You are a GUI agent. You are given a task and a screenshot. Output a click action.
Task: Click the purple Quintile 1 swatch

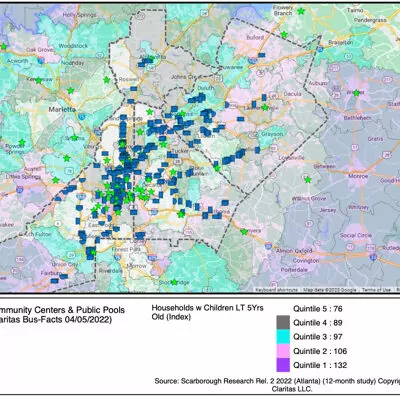click(x=283, y=365)
